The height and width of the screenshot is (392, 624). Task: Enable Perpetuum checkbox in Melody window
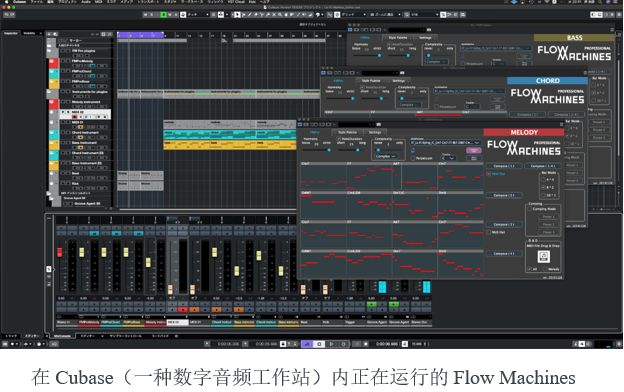413,158
